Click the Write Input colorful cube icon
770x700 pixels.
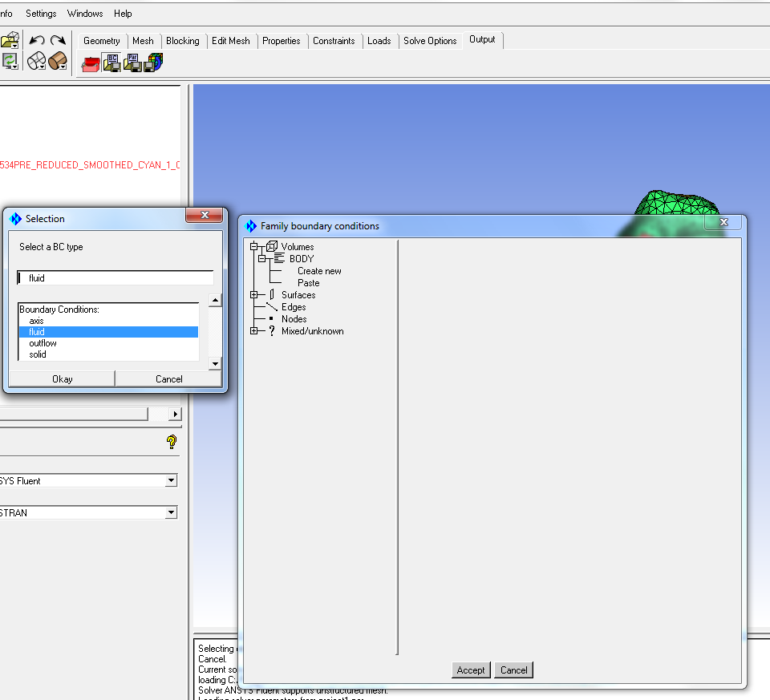click(153, 63)
